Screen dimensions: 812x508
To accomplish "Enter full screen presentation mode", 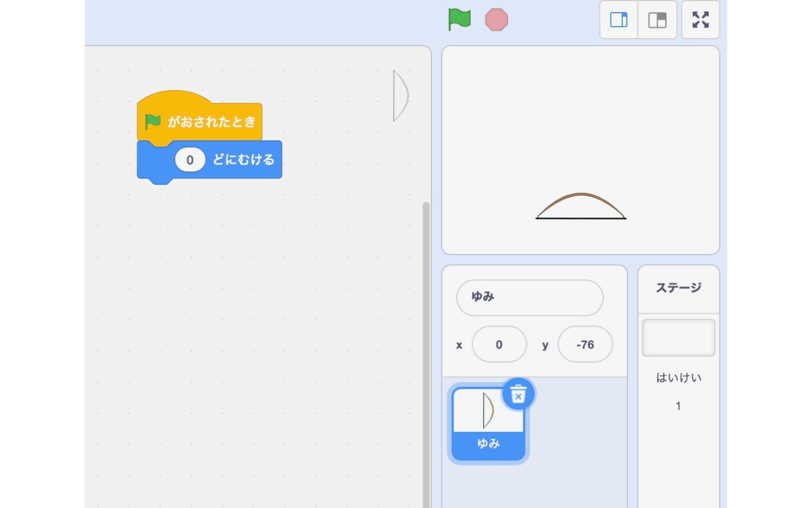I will (x=700, y=20).
